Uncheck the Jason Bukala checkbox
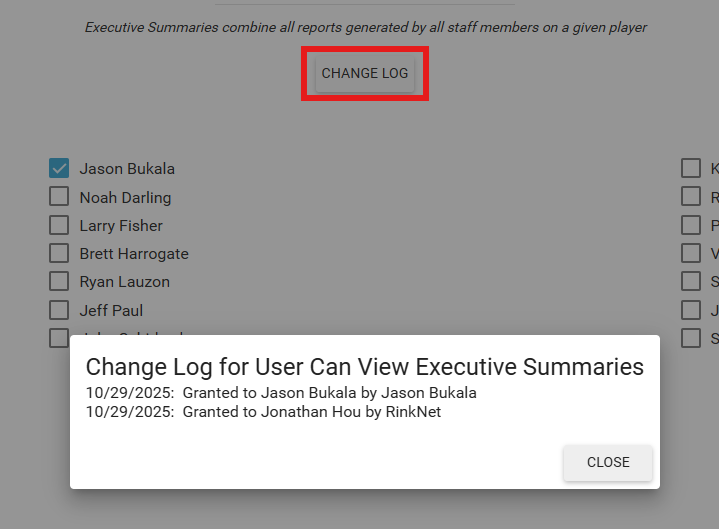 point(59,168)
